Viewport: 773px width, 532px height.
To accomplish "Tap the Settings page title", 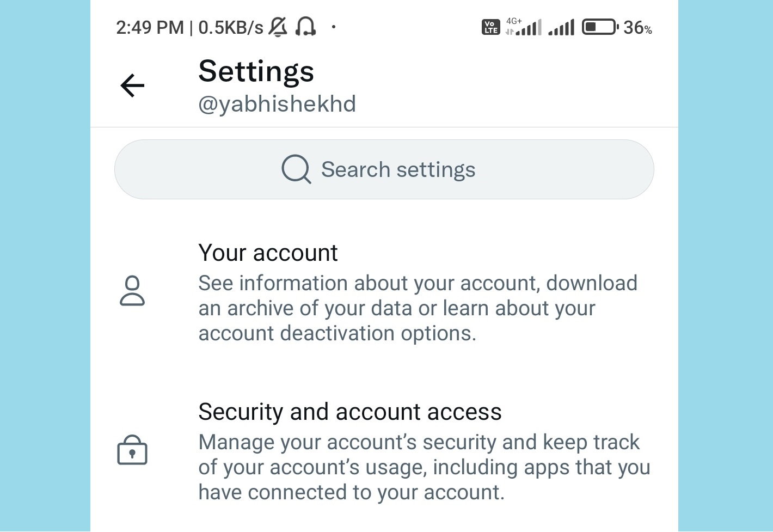I will pos(256,71).
